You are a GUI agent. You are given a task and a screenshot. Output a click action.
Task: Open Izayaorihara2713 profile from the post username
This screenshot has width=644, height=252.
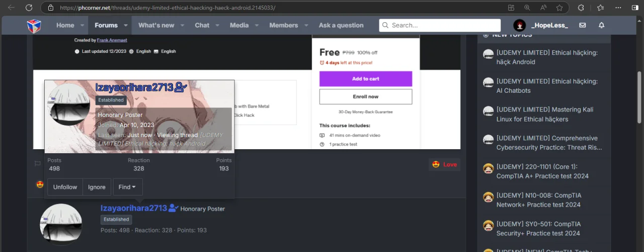point(134,208)
